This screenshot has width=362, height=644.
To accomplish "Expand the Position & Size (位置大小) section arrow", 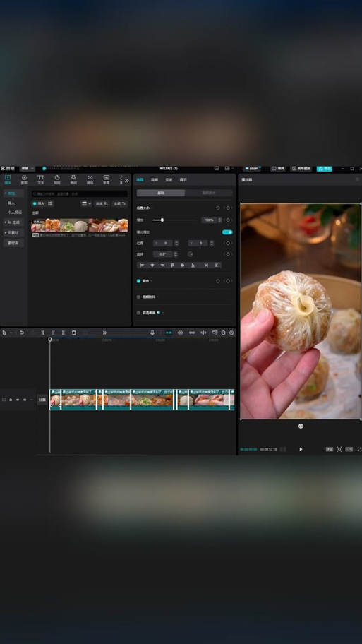I will pos(152,208).
